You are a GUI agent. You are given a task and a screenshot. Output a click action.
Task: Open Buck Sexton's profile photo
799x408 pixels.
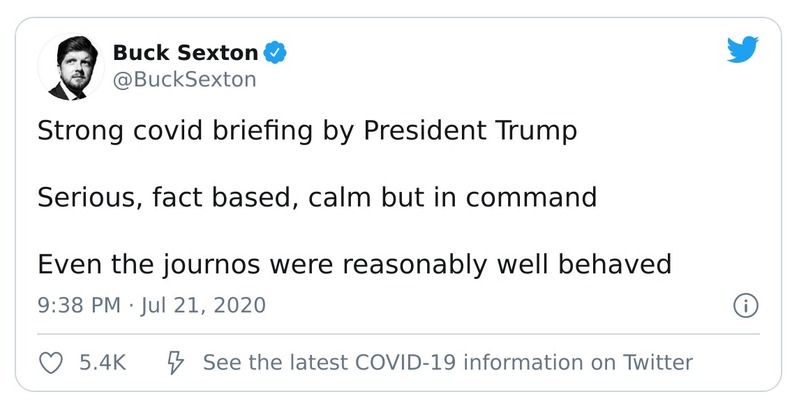click(70, 67)
